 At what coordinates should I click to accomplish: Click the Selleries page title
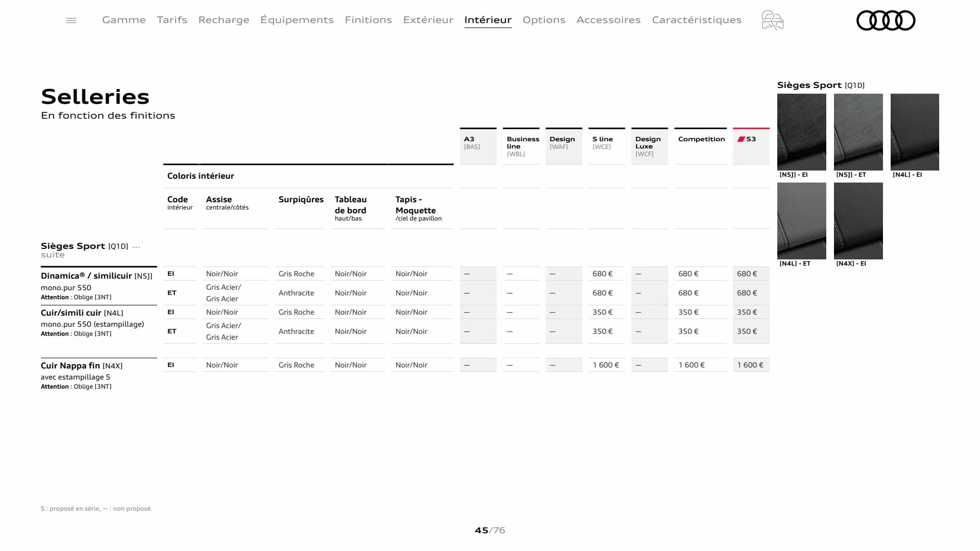[95, 97]
